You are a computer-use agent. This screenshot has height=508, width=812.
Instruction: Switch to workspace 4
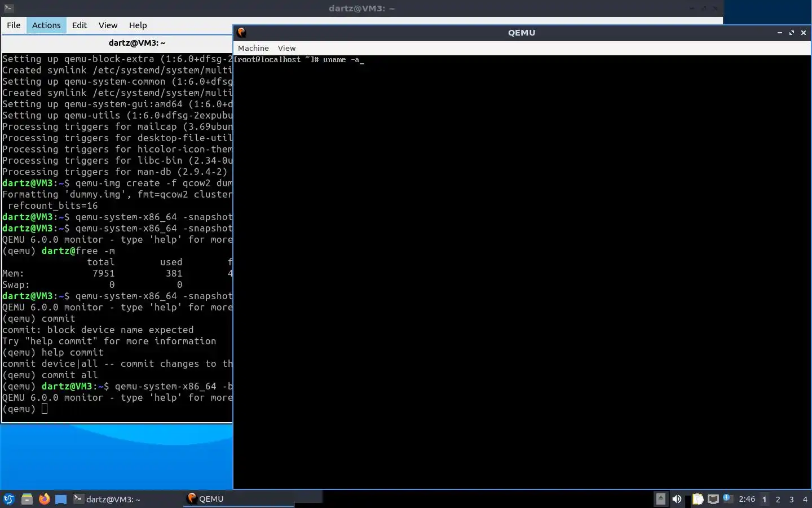[x=805, y=500]
